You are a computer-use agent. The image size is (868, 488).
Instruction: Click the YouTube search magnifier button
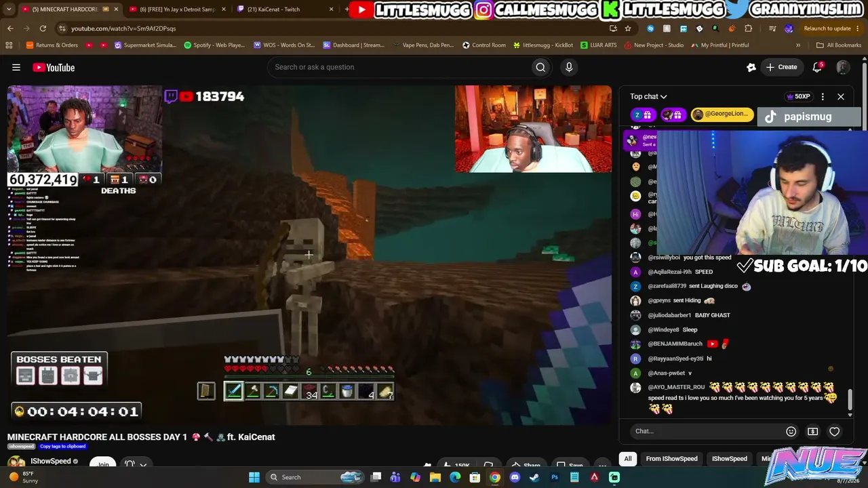tap(540, 67)
